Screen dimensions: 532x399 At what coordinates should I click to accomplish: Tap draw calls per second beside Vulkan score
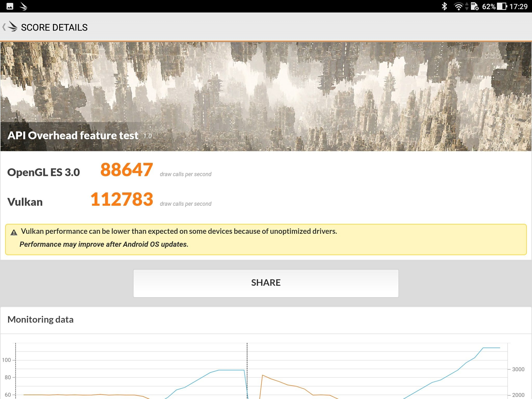coord(185,204)
